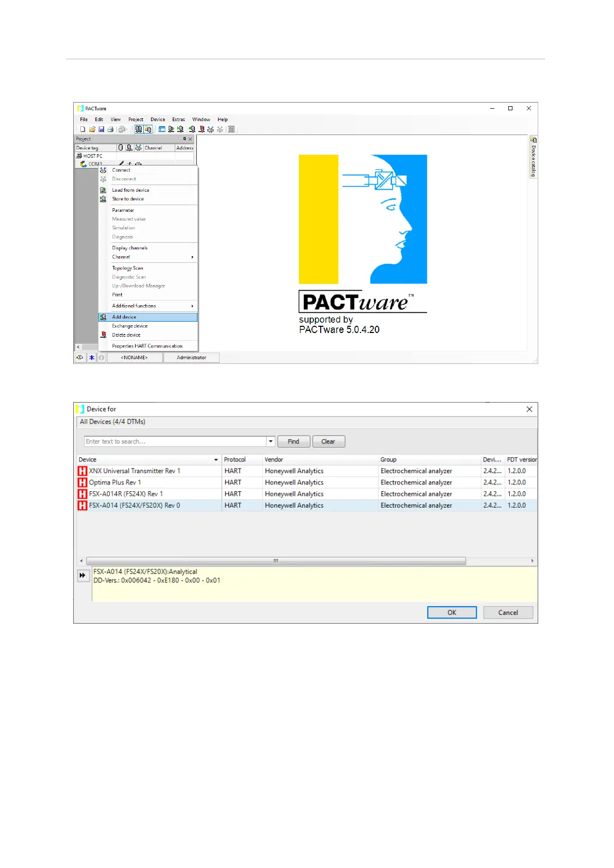Open the Edit menu
614x868 pixels.
coord(99,119)
